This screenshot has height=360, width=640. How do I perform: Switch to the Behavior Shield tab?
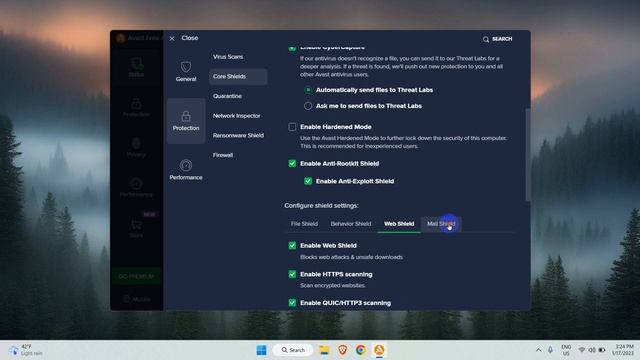pyautogui.click(x=351, y=224)
